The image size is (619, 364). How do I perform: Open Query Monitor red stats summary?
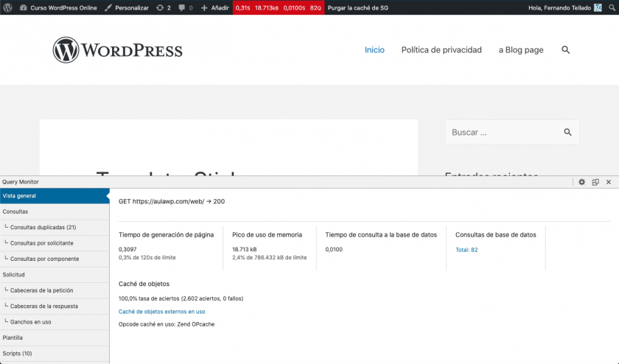(x=278, y=7)
